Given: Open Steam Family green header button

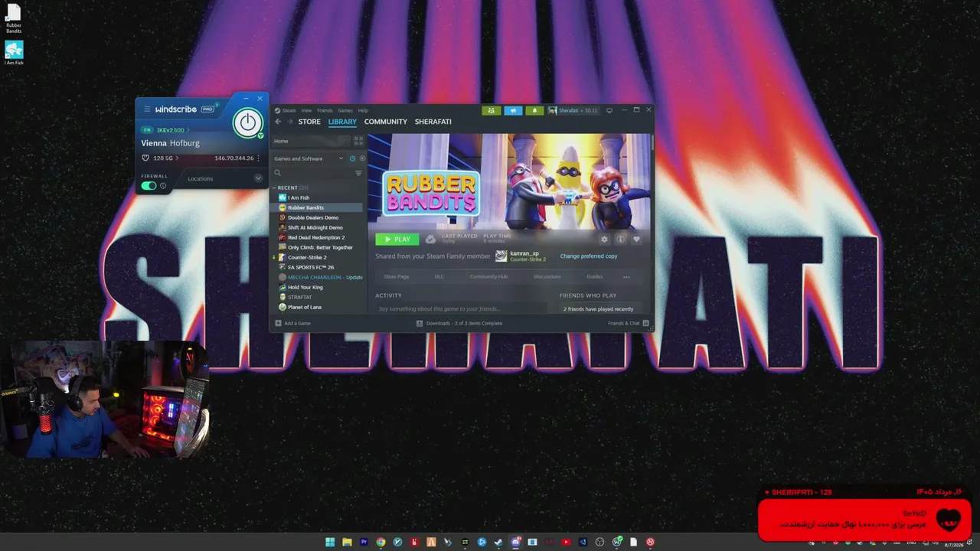Looking at the screenshot, I should (x=492, y=110).
